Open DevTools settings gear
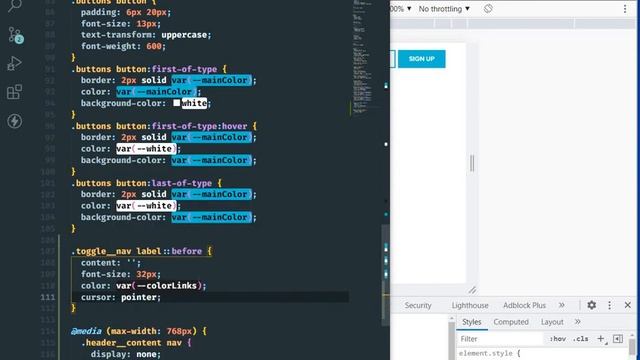The height and width of the screenshot is (360, 640). [x=591, y=305]
